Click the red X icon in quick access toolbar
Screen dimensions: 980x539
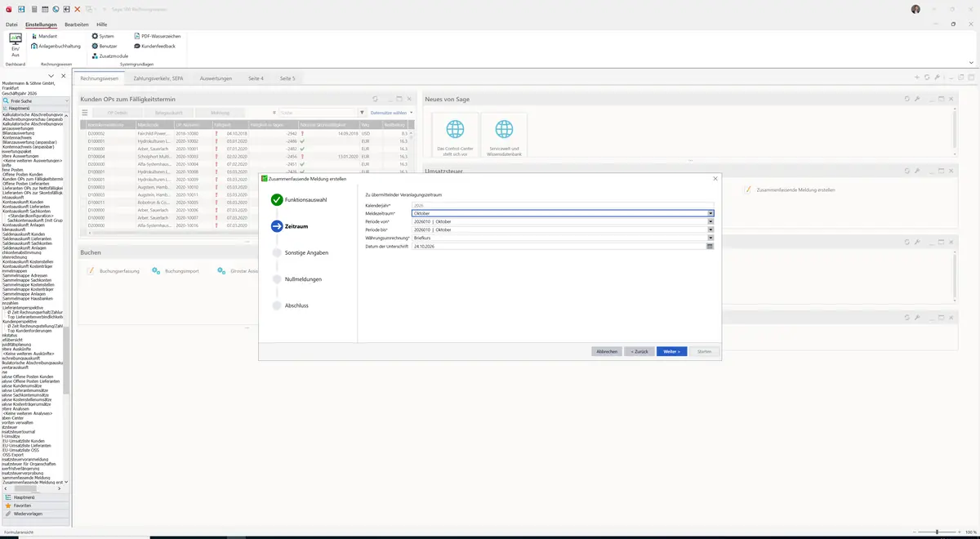click(x=78, y=9)
